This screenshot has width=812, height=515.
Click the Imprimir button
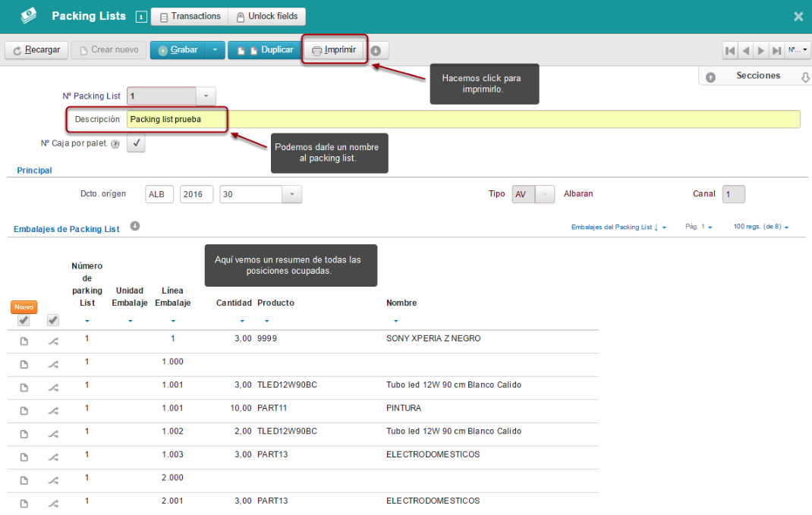[334, 50]
